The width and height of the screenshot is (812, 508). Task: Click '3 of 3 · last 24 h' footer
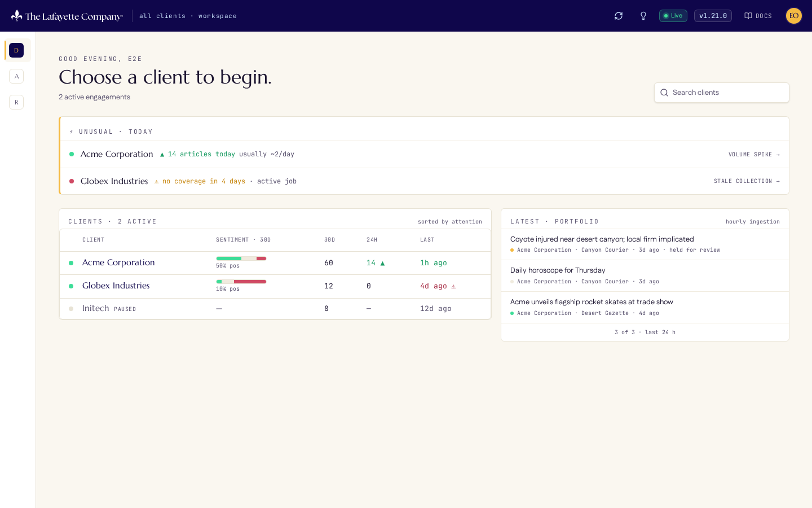coord(645,332)
